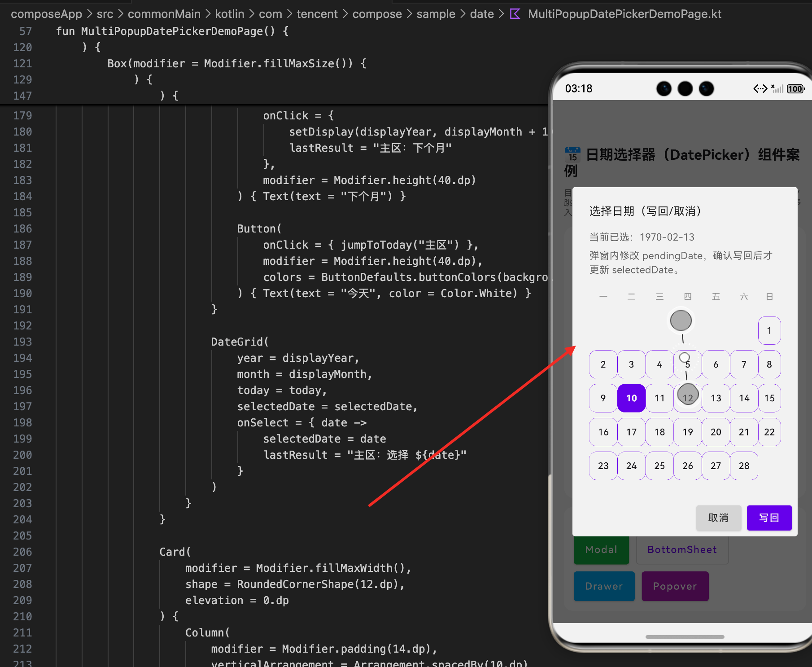Open sample breadcrumb segment
Image resolution: width=812 pixels, height=667 pixels.
436,14
